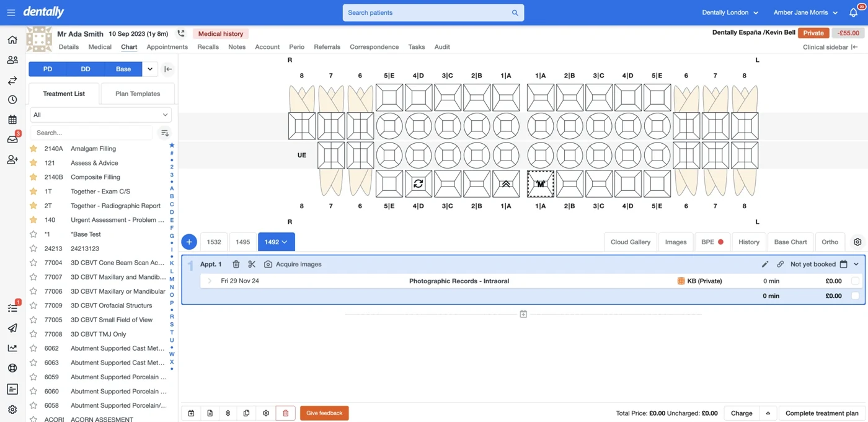Open the calendar icon in the left sidebar
The height and width of the screenshot is (422, 868).
[12, 120]
